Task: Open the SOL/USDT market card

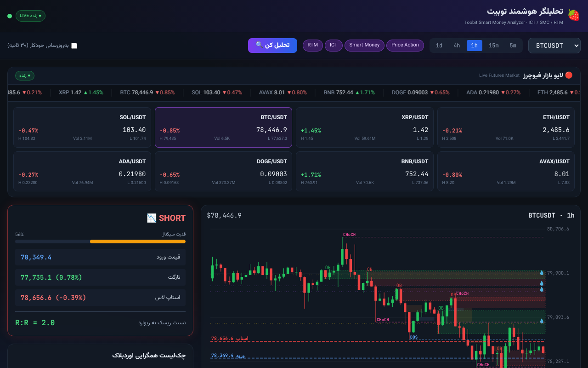Action: (x=82, y=127)
